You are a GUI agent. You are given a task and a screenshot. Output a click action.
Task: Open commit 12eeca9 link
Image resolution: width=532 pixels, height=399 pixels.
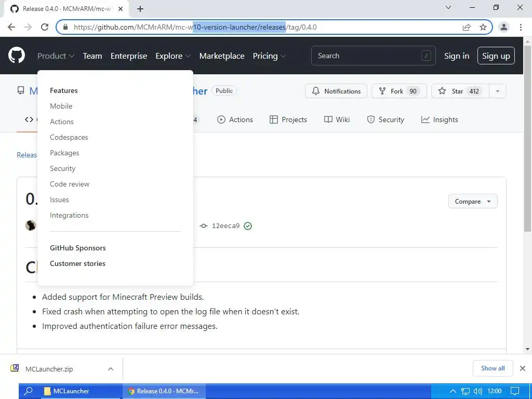[225, 226]
